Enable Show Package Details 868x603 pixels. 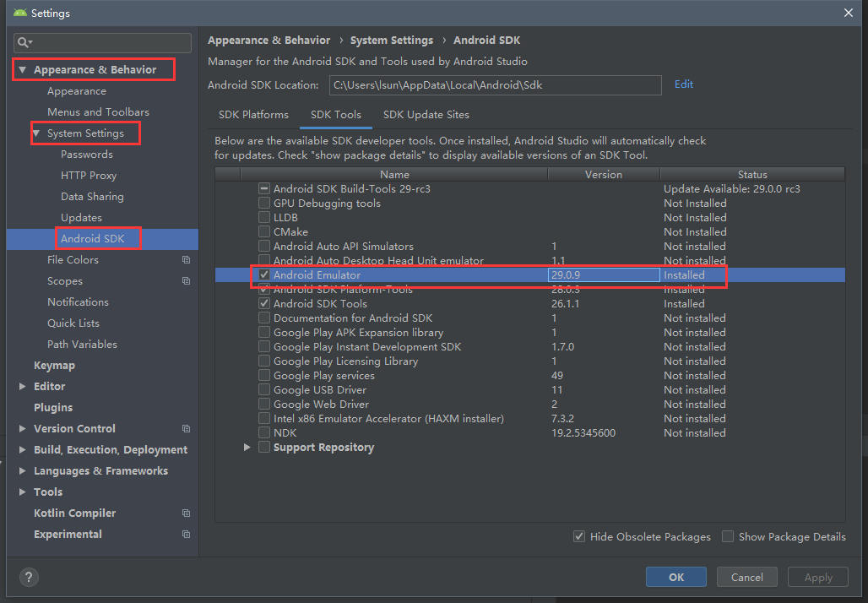tap(728, 536)
